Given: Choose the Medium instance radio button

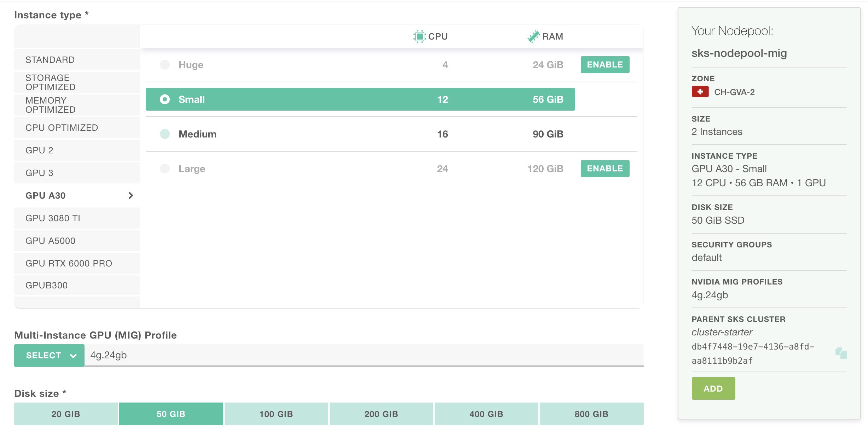Looking at the screenshot, I should pyautogui.click(x=165, y=134).
